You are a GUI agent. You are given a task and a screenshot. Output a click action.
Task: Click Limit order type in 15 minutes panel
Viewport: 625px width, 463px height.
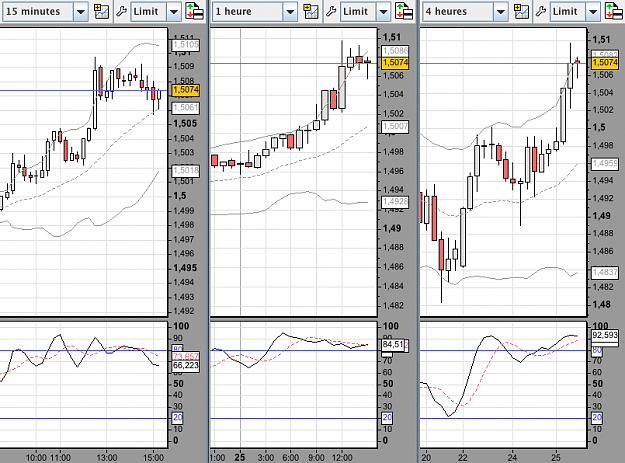pos(149,12)
